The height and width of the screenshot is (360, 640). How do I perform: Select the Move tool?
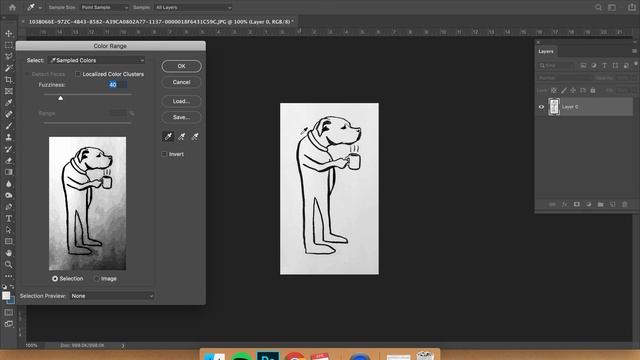click(x=9, y=33)
